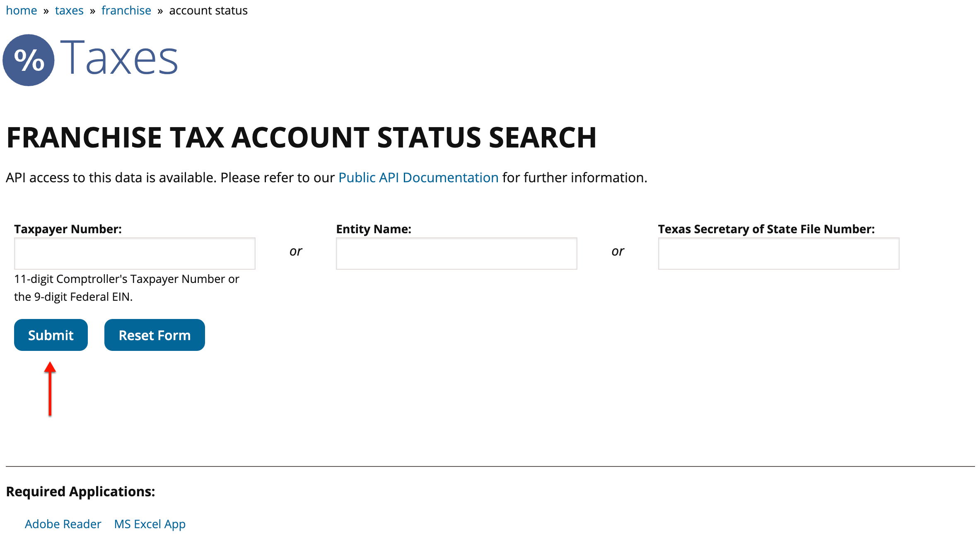Go to the home breadcrumb link
This screenshot has width=980, height=546.
[22, 10]
